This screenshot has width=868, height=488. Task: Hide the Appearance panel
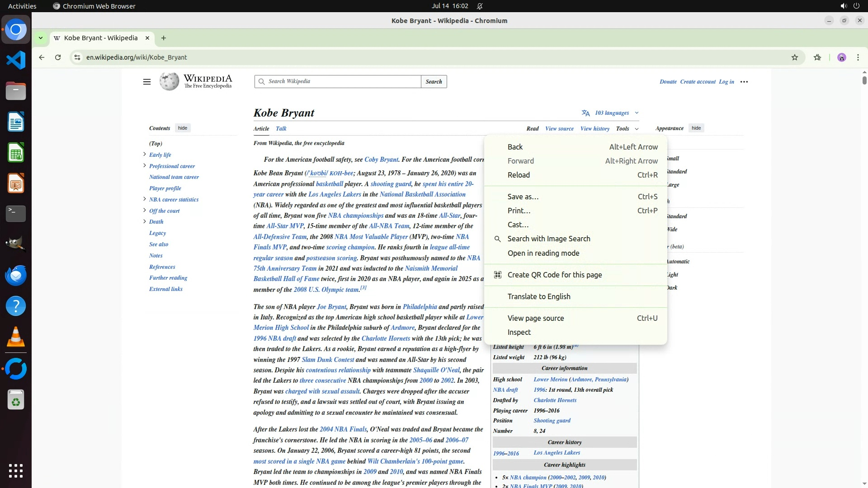coord(696,128)
